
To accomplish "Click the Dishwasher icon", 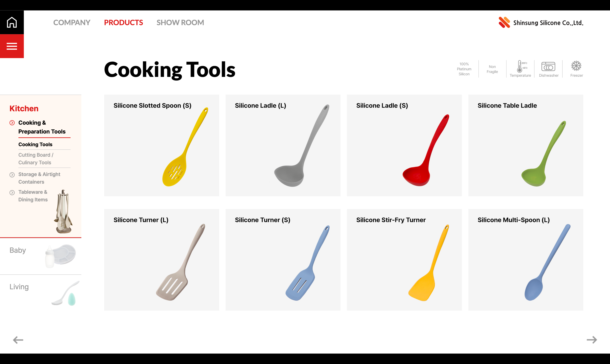I will pos(548,66).
